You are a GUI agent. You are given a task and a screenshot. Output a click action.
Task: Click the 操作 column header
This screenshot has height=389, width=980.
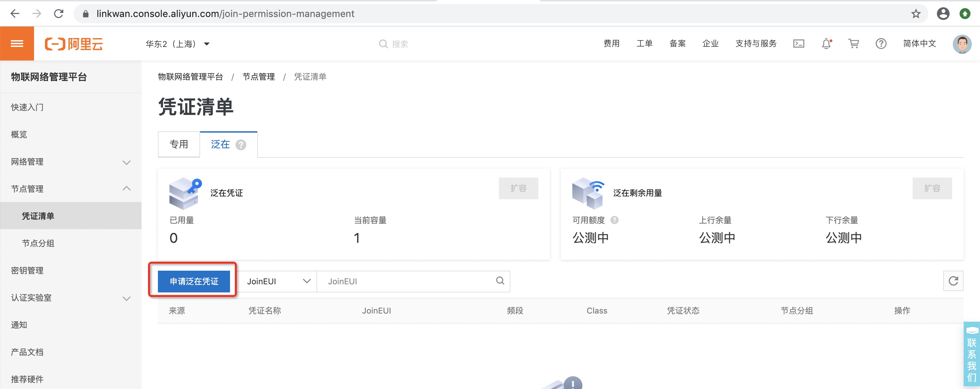click(x=902, y=310)
